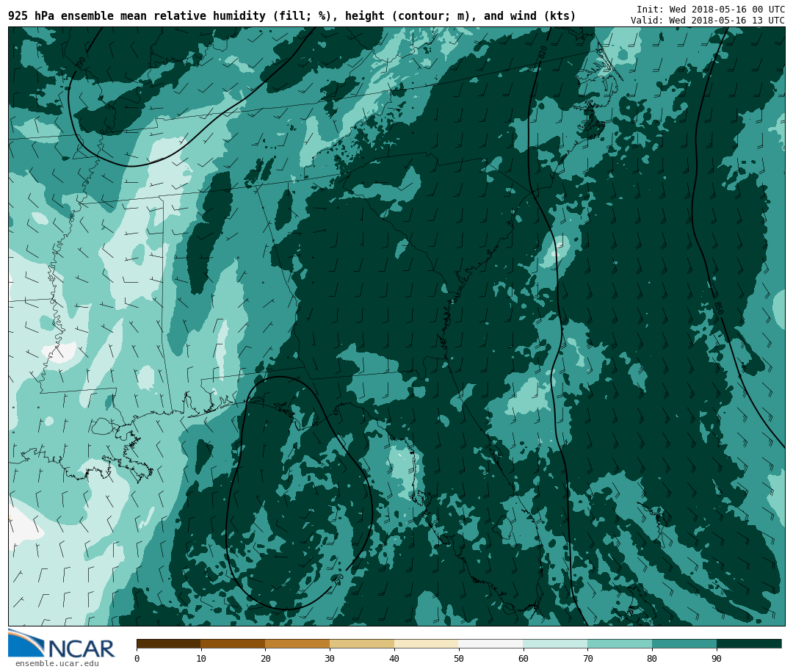Click the colorbar tick label 90
Image resolution: width=793 pixels, height=672 pixels.
coord(717,658)
